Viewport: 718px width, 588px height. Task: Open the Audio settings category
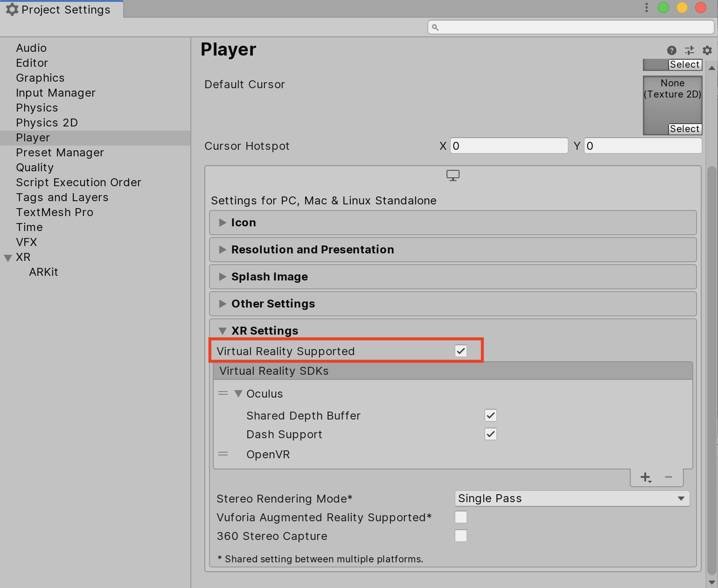pyautogui.click(x=31, y=48)
